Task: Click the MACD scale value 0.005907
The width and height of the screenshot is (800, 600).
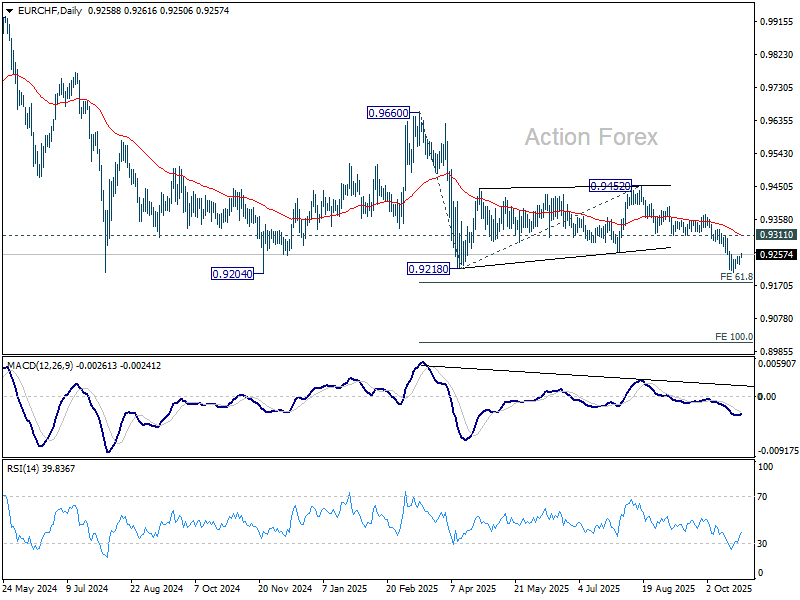Action: tap(777, 364)
